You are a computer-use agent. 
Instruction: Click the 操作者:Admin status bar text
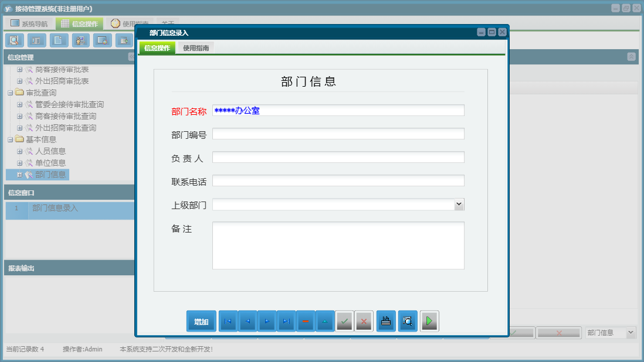(x=83, y=349)
